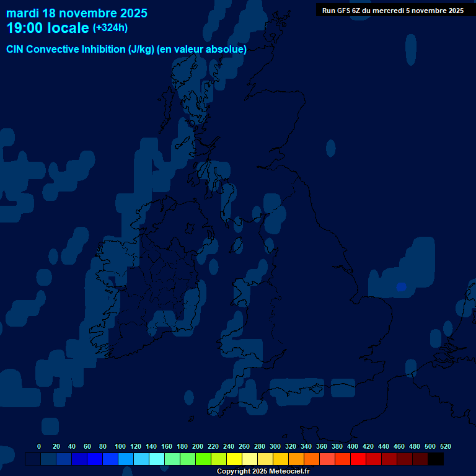Click the CIN Convective Inhibition title text

(126, 50)
